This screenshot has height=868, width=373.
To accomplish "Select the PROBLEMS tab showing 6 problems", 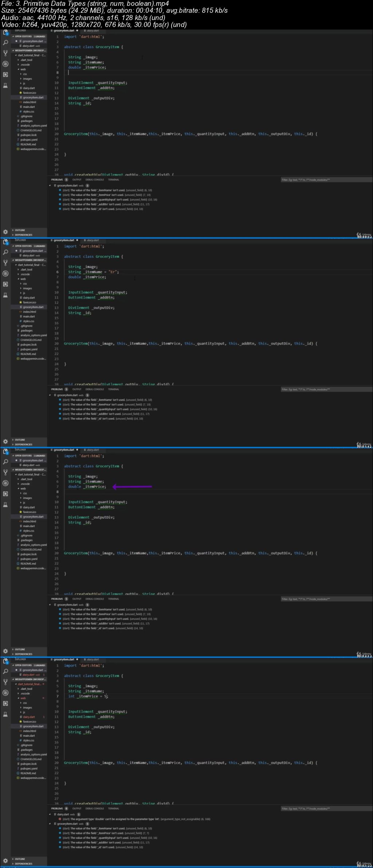I will click(x=59, y=809).
